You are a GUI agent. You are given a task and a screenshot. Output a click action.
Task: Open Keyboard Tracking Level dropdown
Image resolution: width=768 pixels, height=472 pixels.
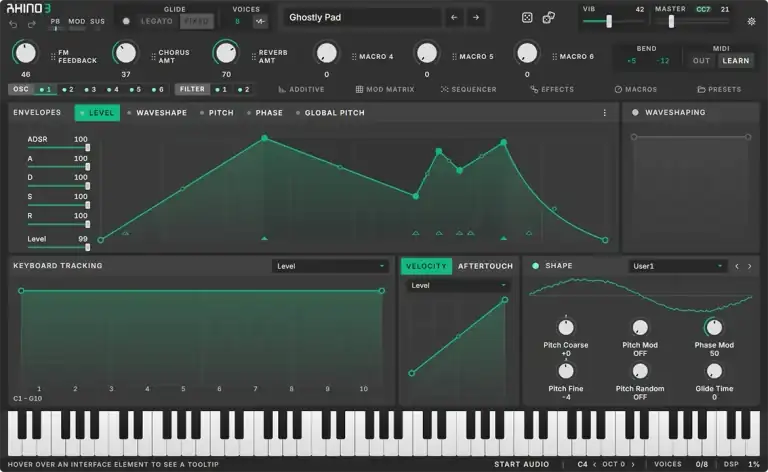330,266
